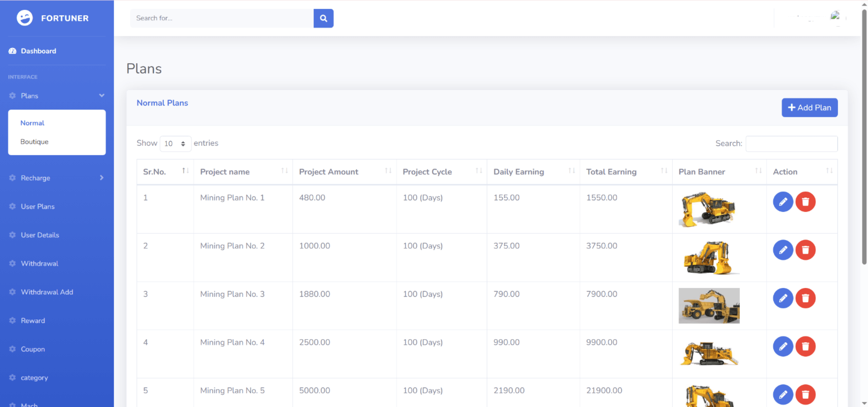This screenshot has height=407, width=868.
Task: Click the blue search magnifier button
Action: pos(323,18)
